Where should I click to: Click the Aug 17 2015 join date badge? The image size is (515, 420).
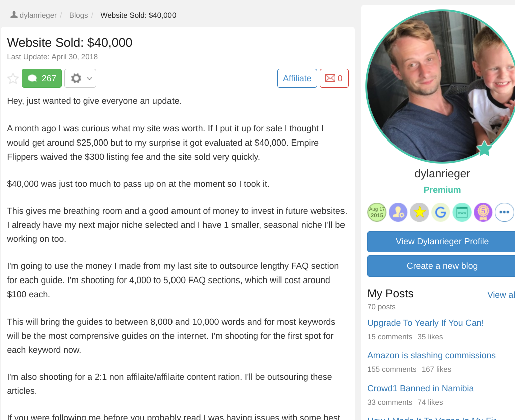(x=377, y=212)
